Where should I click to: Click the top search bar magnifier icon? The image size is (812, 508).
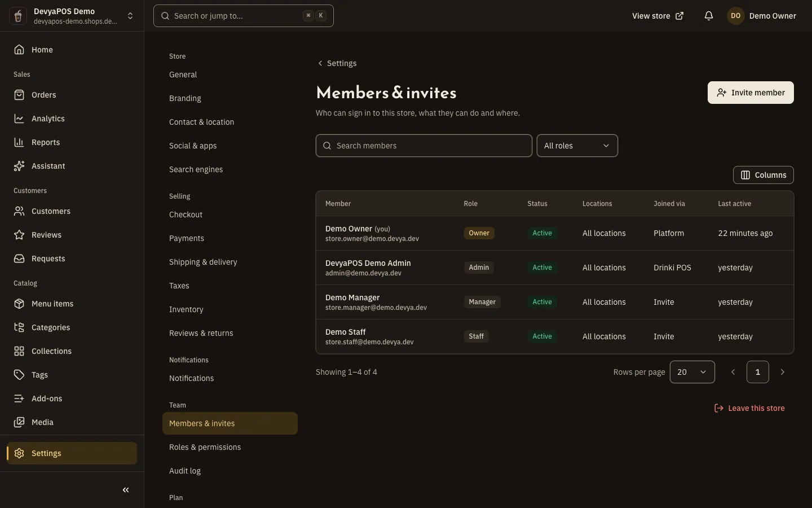pyautogui.click(x=165, y=16)
